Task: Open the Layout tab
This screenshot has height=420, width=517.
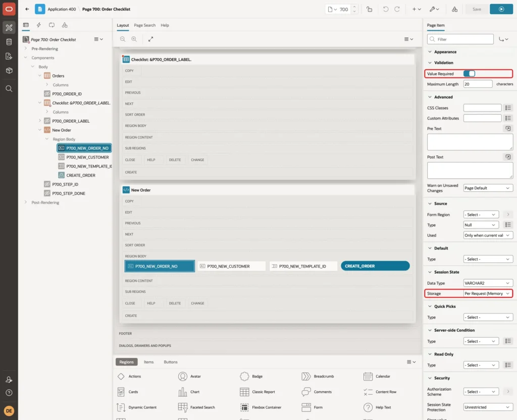Action: pos(123,25)
